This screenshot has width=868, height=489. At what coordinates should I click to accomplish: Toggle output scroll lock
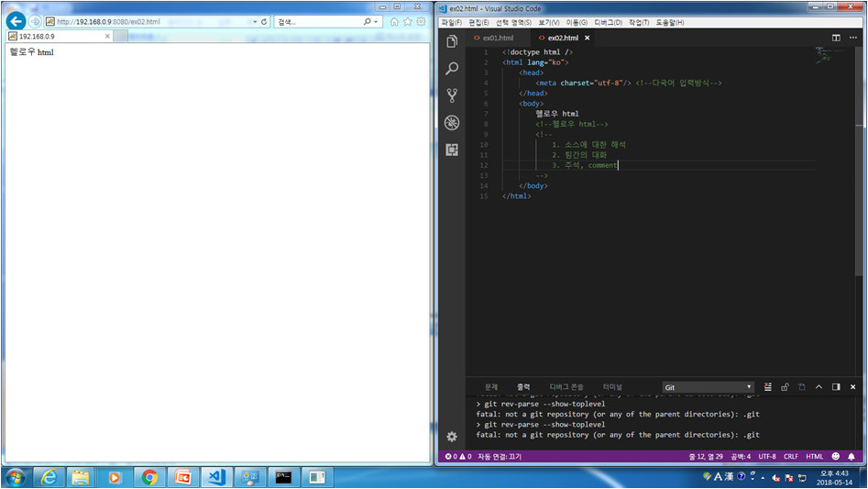785,387
